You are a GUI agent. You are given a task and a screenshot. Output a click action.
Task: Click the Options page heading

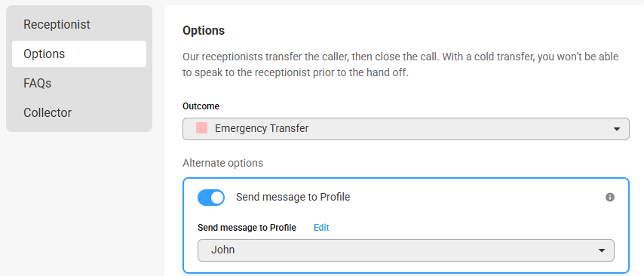[204, 31]
